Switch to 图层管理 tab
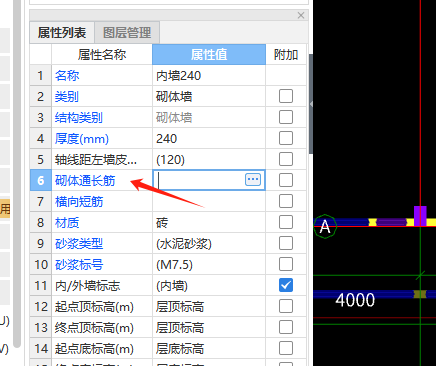The height and width of the screenshot is (366, 436). click(127, 33)
